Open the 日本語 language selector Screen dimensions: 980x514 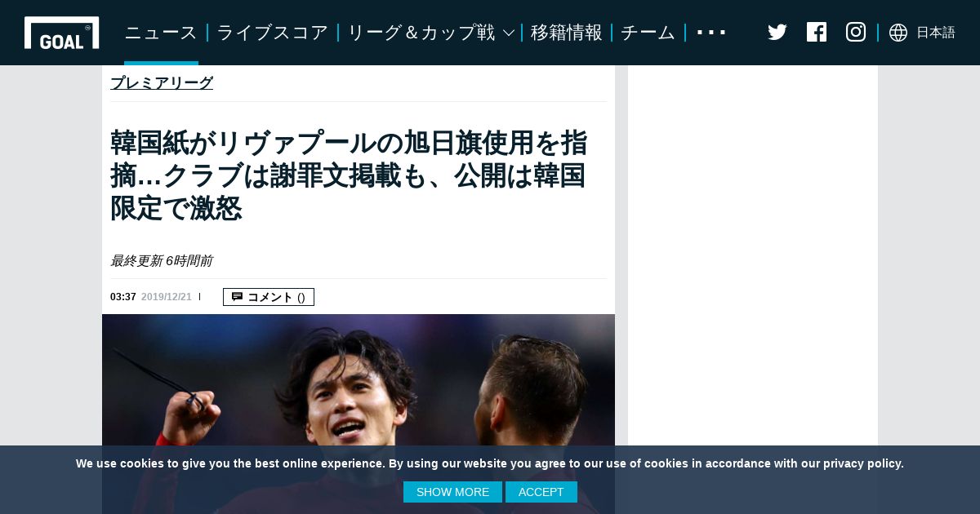click(936, 33)
